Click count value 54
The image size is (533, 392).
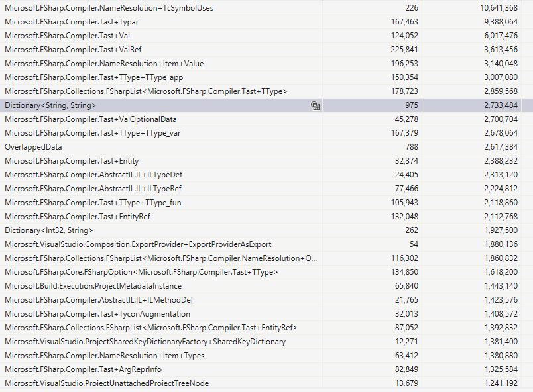point(414,244)
